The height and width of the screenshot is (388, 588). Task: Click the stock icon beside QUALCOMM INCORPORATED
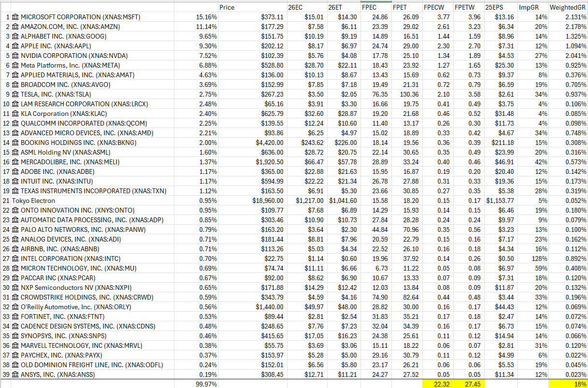(15, 123)
